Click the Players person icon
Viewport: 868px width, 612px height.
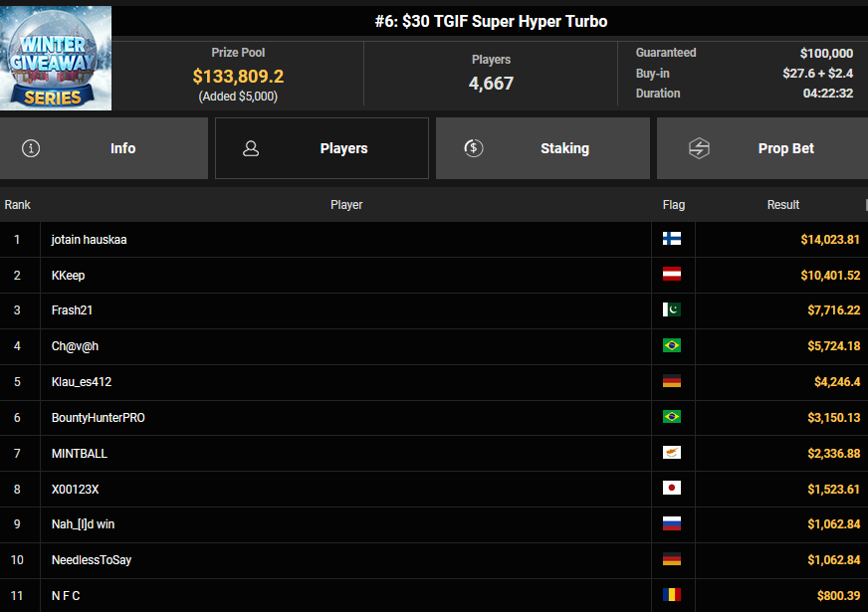coord(251,148)
